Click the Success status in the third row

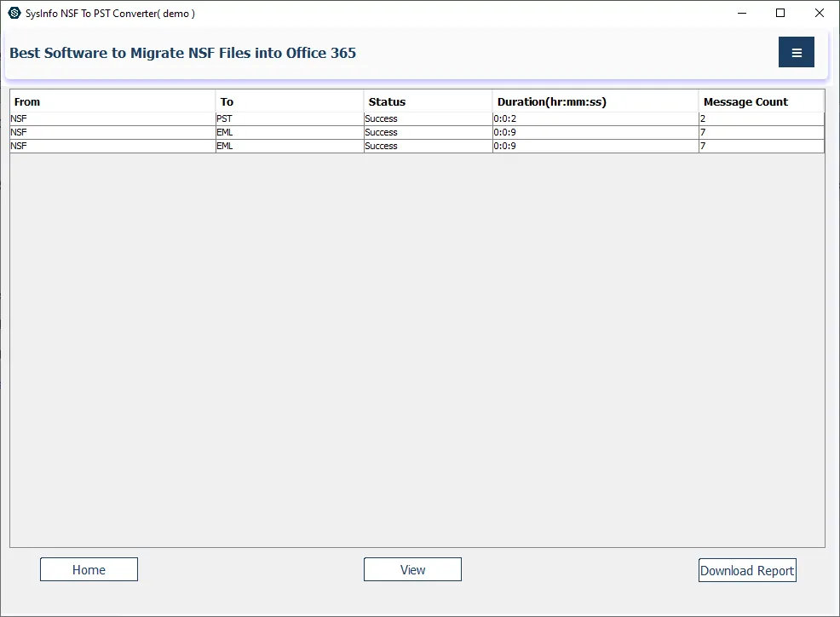tap(428, 147)
